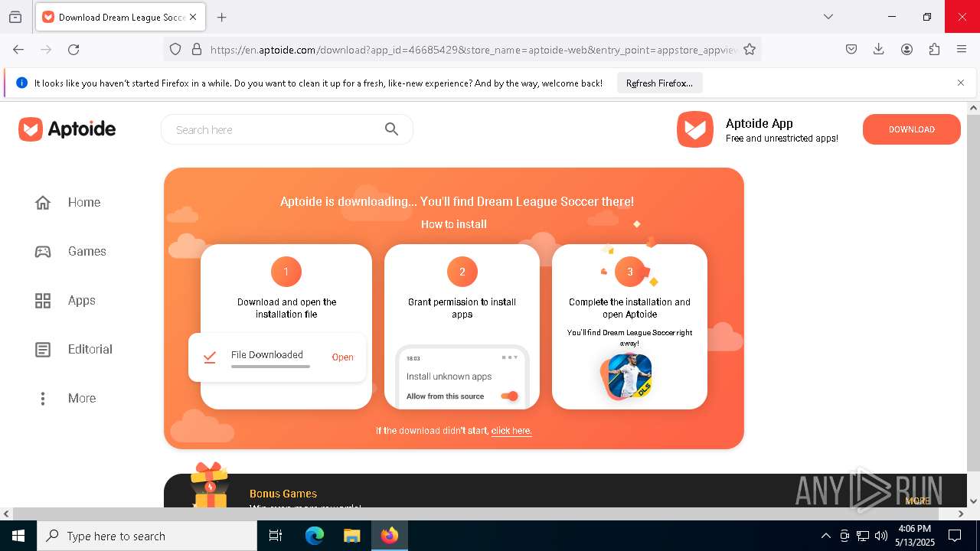This screenshot has width=980, height=551.
Task: Launch Microsoft Edge from the taskbar
Action: [x=315, y=536]
